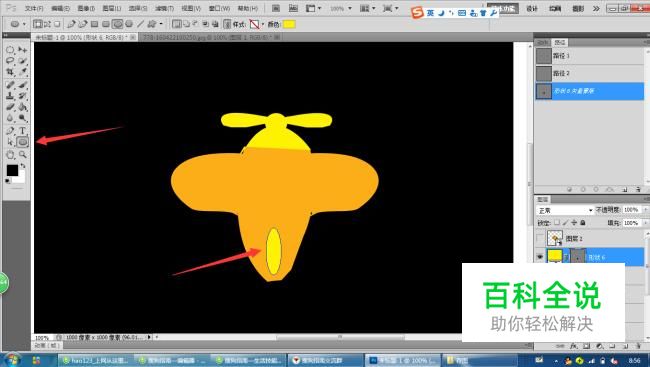
Task: Select the Quick Selection tool
Action: coord(23,61)
